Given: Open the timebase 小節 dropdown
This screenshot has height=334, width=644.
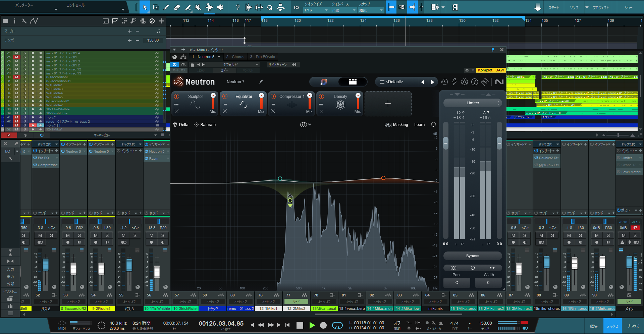Looking at the screenshot, I should click(x=343, y=10).
